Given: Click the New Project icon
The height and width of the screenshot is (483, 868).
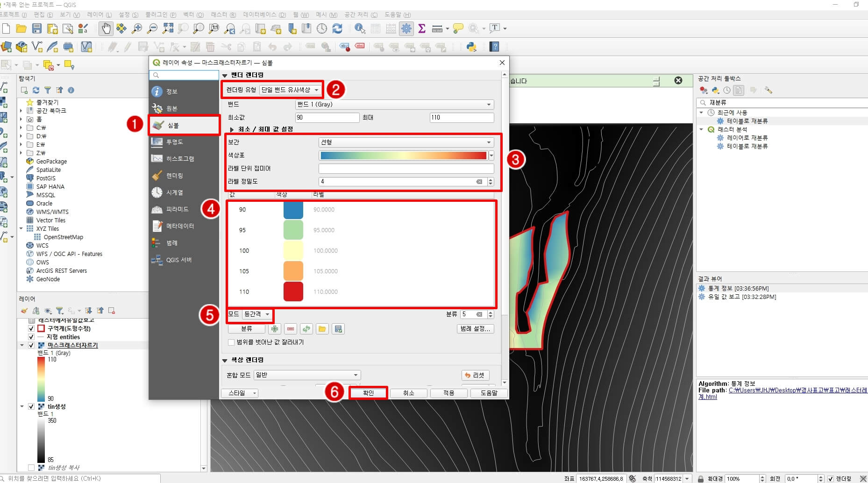Looking at the screenshot, I should (x=6, y=28).
